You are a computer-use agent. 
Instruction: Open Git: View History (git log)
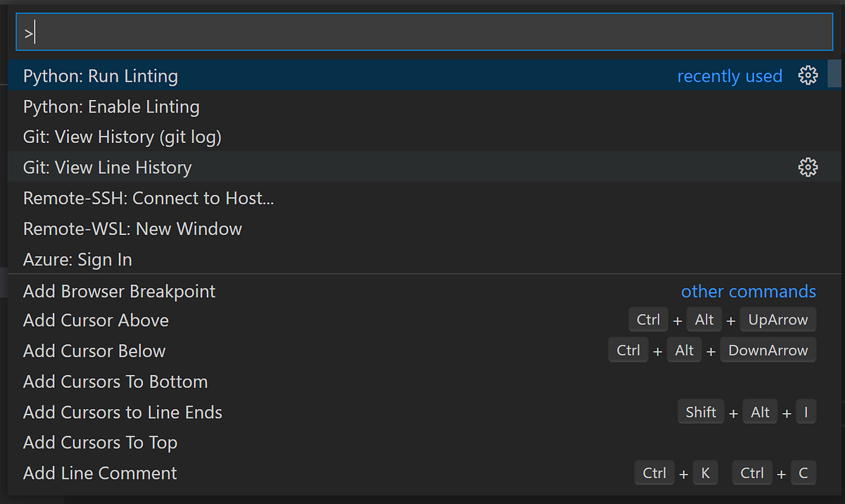[123, 137]
